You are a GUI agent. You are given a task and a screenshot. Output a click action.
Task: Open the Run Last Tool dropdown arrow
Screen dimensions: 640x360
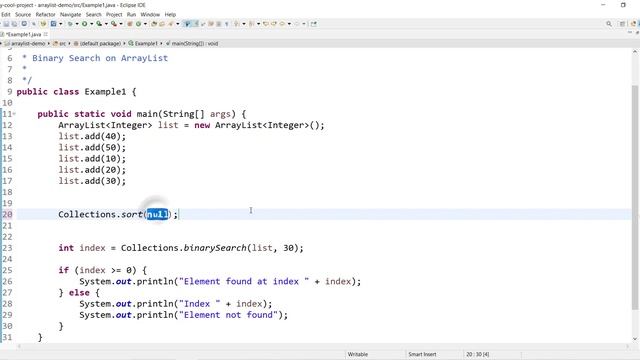tap(106, 24)
